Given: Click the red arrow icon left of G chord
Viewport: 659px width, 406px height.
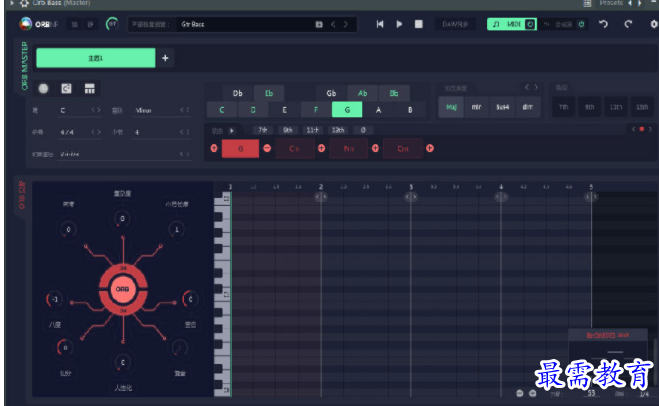Looking at the screenshot, I should 214,148.
